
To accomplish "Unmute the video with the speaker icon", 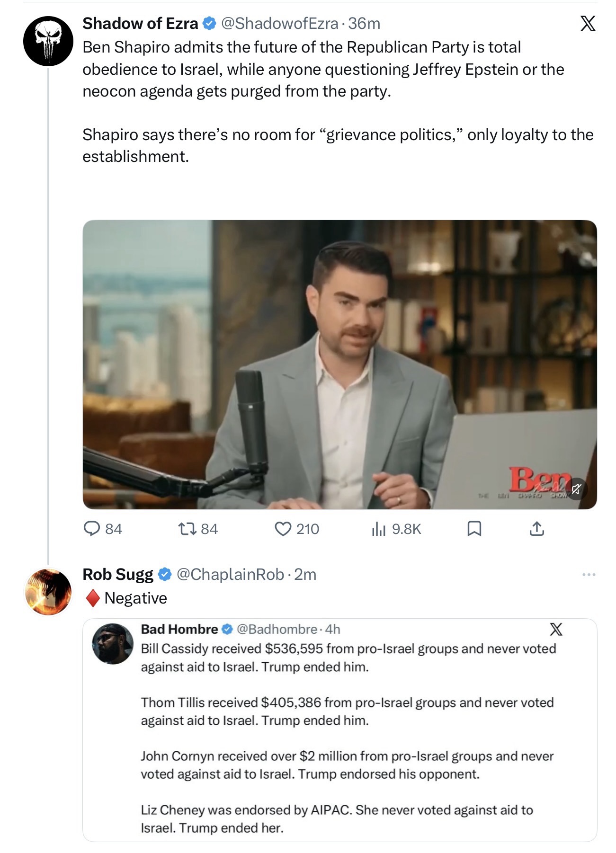I will (576, 489).
